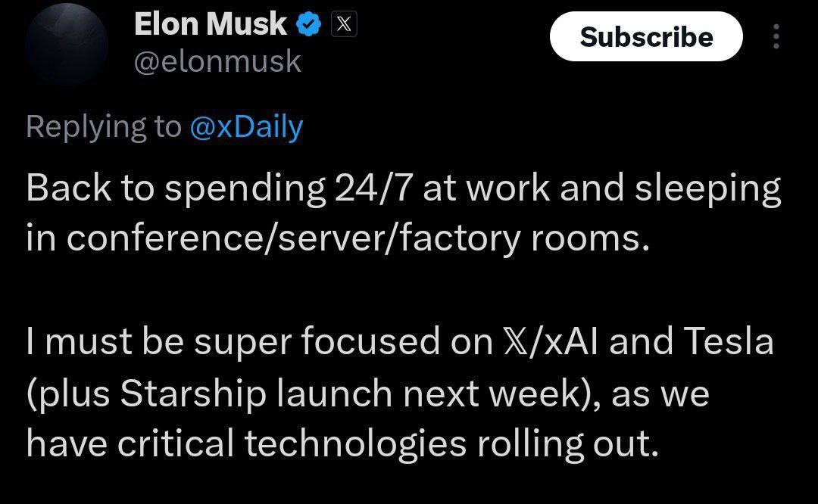The image size is (818, 504).
Task: Open the three-dot more options menu
Action: coord(776,36)
